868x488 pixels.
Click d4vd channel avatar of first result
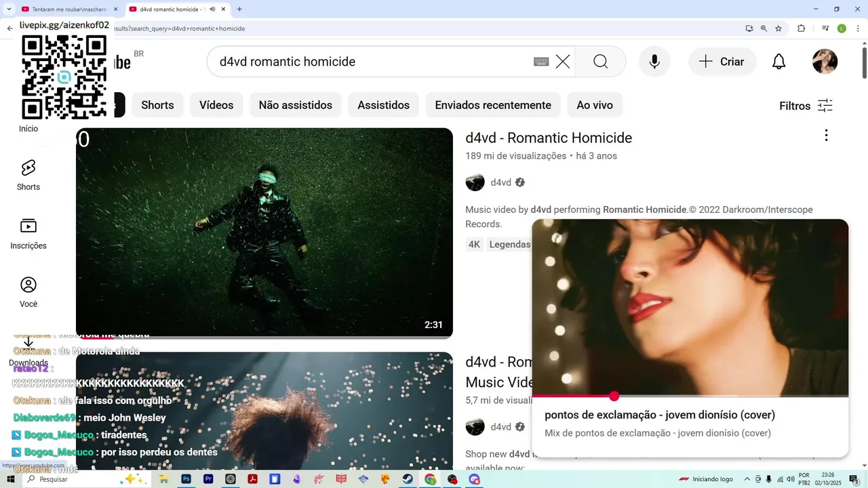click(x=475, y=182)
